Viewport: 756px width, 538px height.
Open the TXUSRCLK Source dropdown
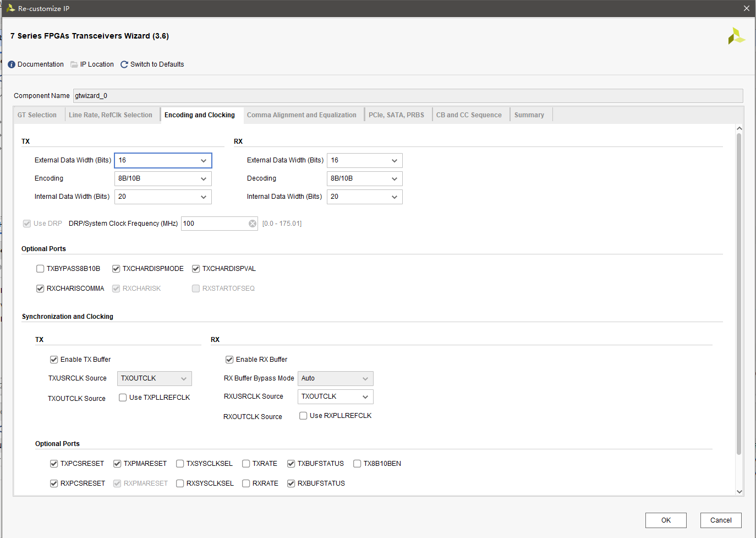point(155,378)
